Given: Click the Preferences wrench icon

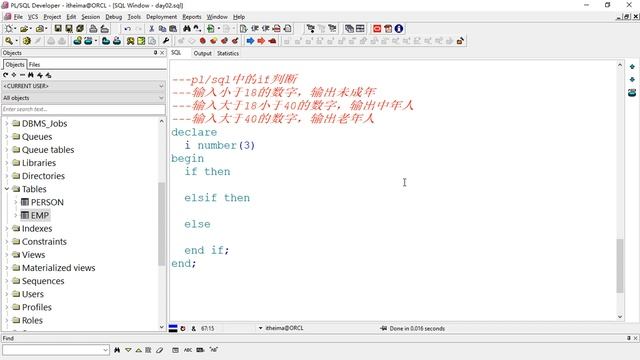Looking at the screenshot, I should tap(165, 41).
